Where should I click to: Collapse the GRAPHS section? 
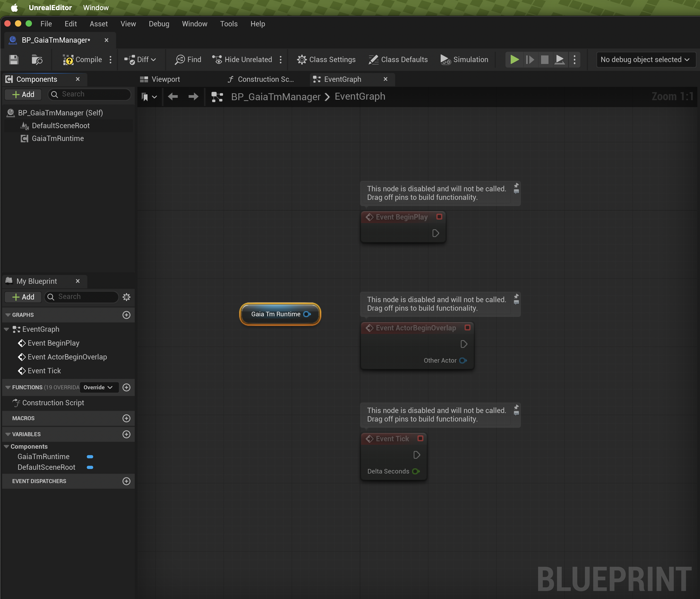click(8, 315)
